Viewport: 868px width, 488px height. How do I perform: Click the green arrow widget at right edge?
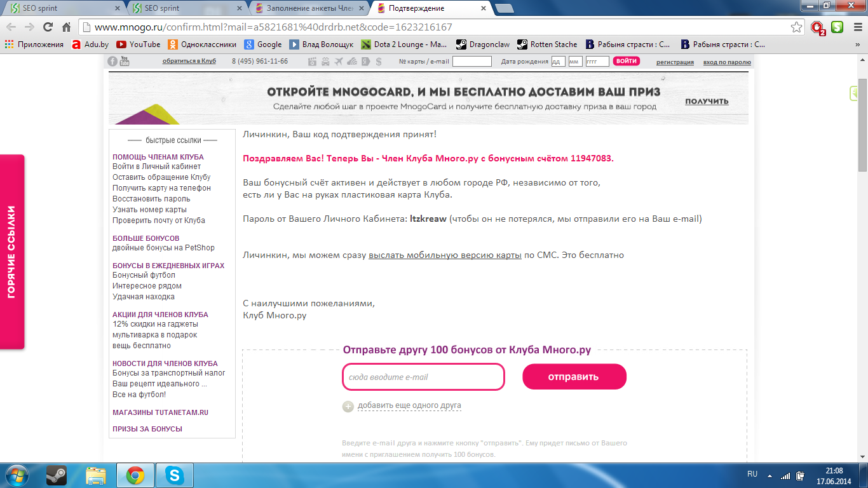(x=853, y=93)
